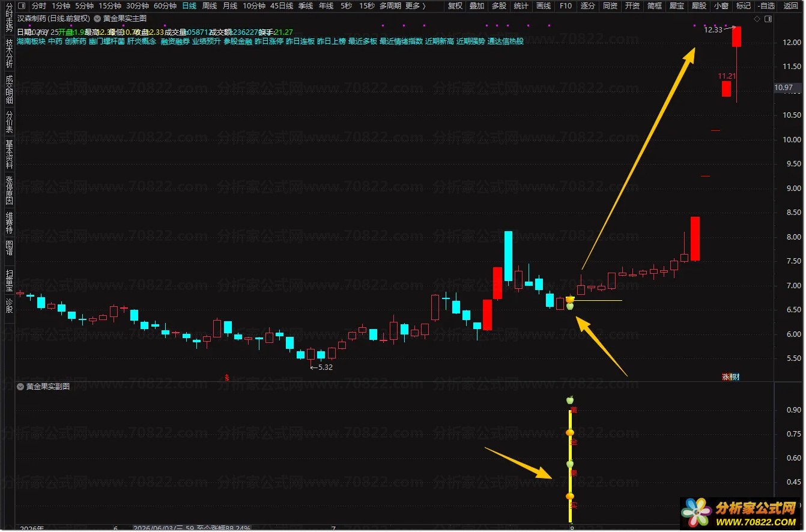Viewport: 806px width, 532px height.
Task: Open the 多周期 period option
Action: 390,6
